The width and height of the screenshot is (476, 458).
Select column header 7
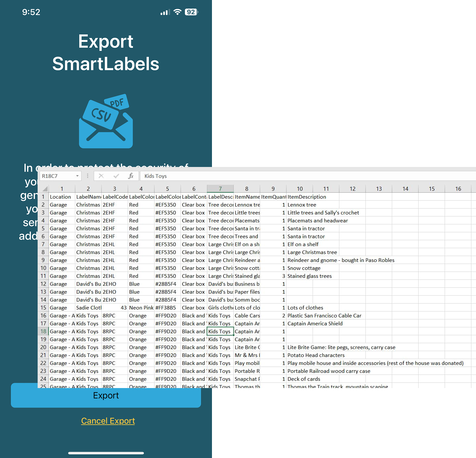(220, 188)
